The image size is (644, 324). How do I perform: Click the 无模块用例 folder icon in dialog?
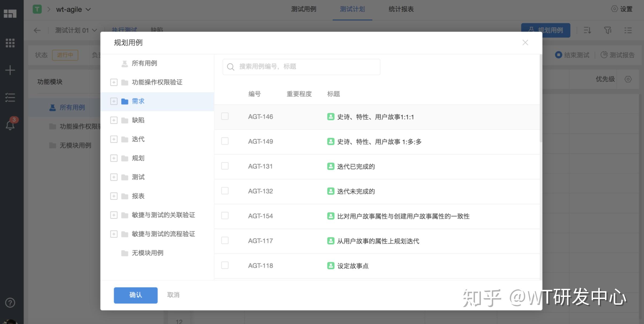point(125,253)
